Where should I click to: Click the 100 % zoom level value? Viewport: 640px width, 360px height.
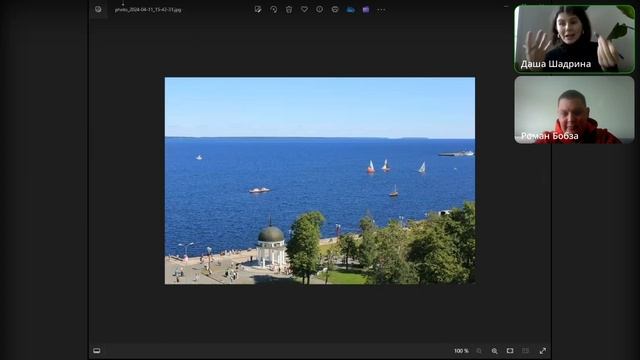tap(461, 351)
